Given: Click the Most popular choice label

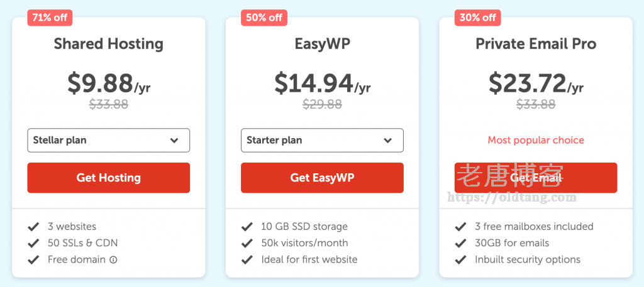Looking at the screenshot, I should [x=536, y=140].
